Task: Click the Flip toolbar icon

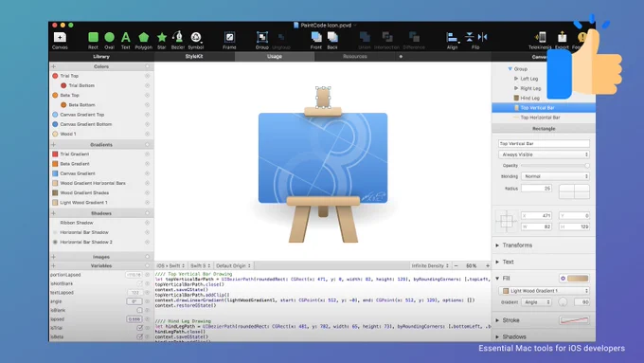Action: click(475, 41)
